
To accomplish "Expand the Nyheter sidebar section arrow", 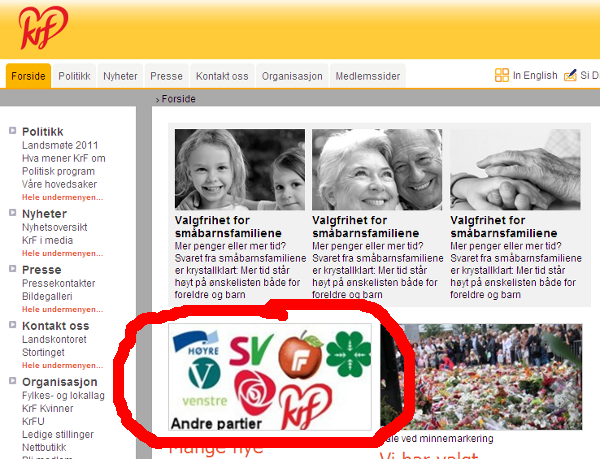I will point(13,213).
